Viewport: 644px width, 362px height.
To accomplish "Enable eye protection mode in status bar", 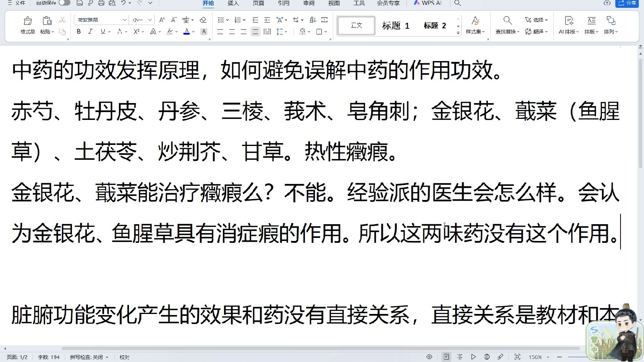I will [x=429, y=356].
